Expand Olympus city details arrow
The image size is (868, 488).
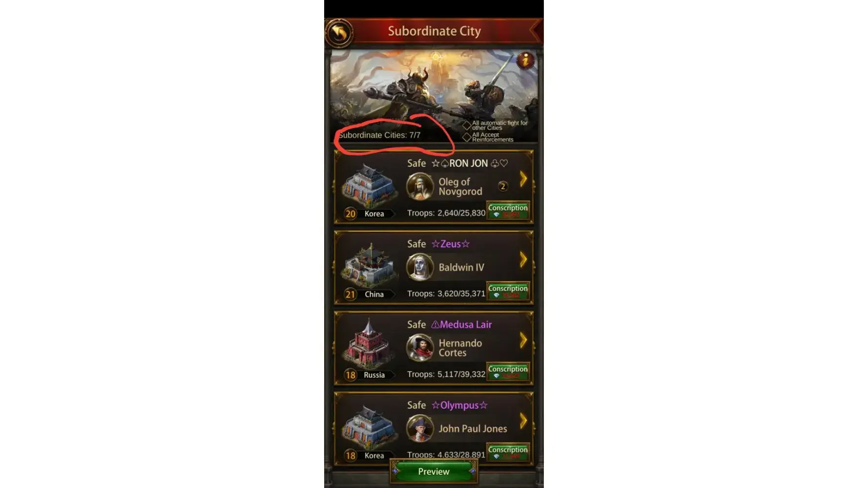(523, 421)
